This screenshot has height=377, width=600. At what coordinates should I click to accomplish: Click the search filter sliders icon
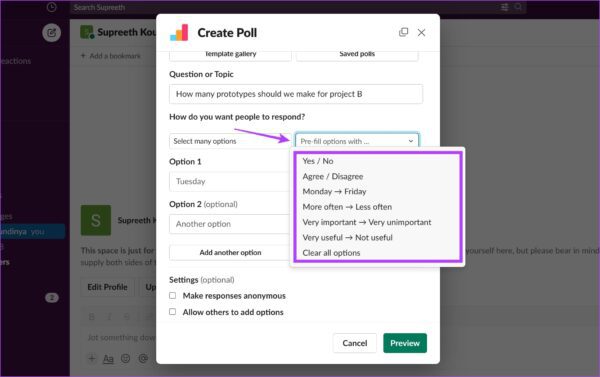click(x=505, y=7)
